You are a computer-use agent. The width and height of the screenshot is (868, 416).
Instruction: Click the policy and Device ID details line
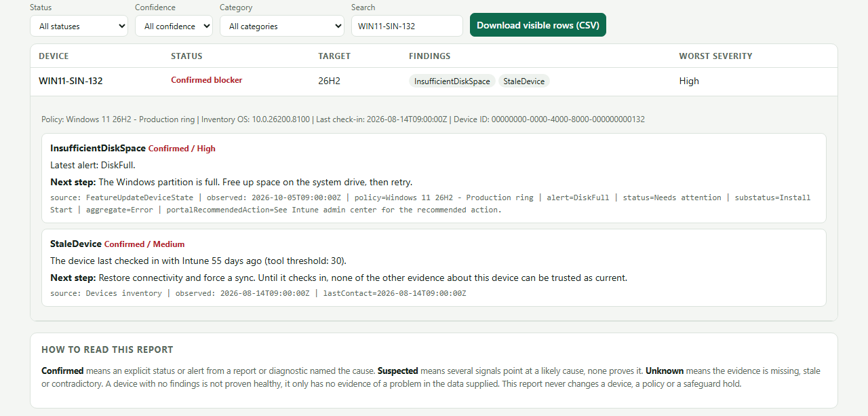tap(343, 119)
